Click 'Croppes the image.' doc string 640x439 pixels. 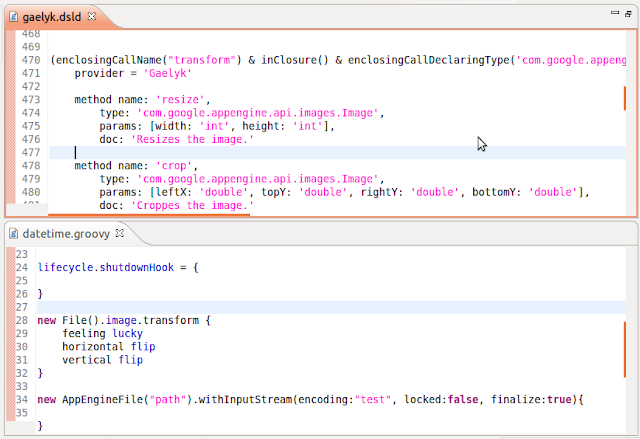click(192, 206)
